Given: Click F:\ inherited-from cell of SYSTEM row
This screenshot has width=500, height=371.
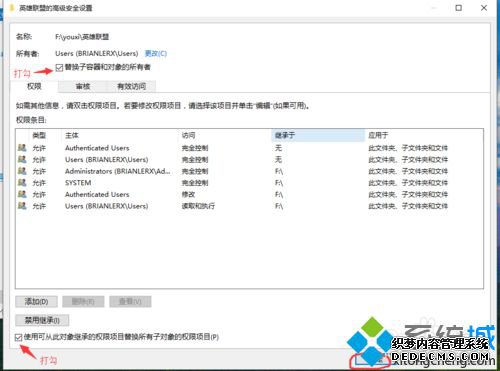Looking at the screenshot, I should click(279, 183).
